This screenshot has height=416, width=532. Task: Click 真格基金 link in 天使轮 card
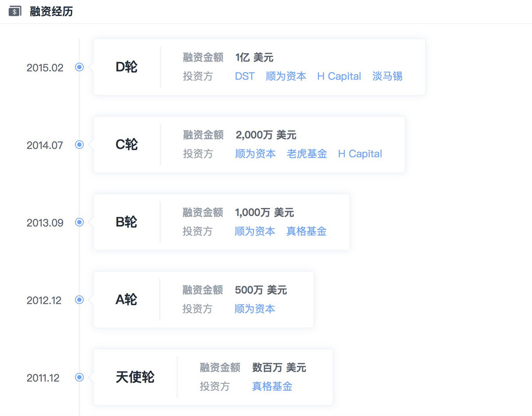(x=272, y=387)
